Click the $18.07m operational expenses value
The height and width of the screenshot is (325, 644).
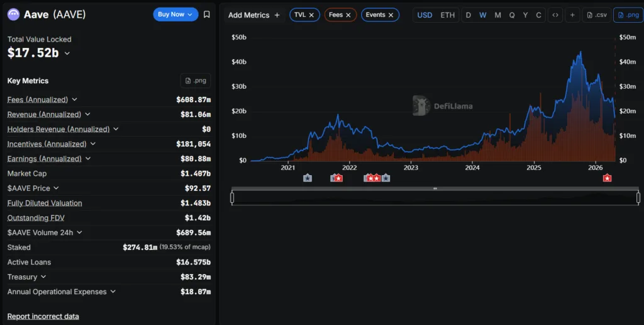(x=196, y=292)
